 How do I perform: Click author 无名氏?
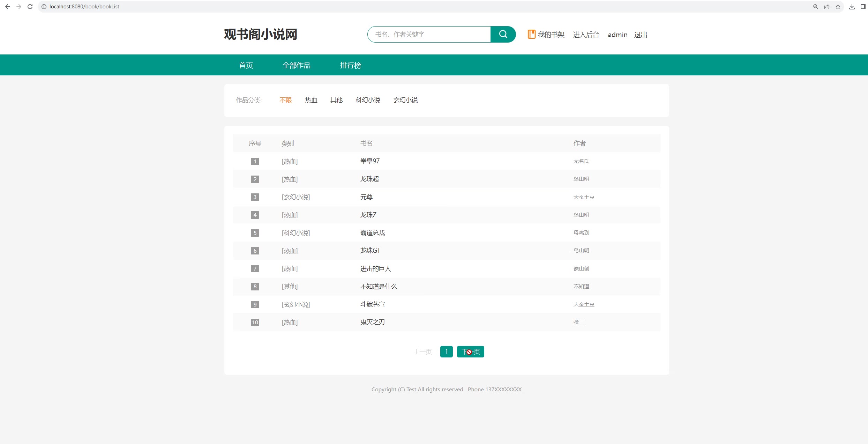[581, 161]
